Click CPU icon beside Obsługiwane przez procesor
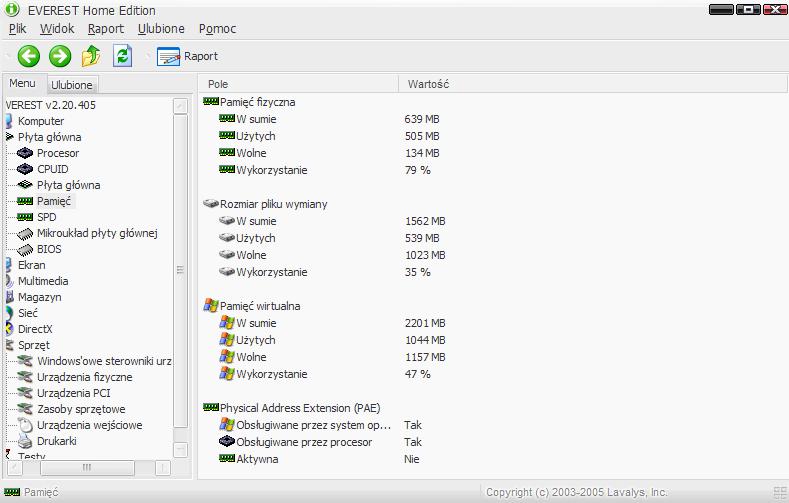 pos(227,441)
